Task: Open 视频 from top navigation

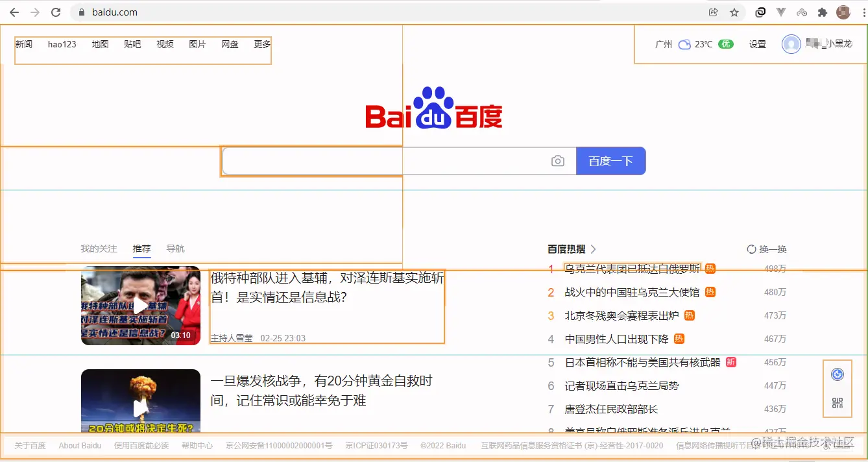Action: (165, 44)
